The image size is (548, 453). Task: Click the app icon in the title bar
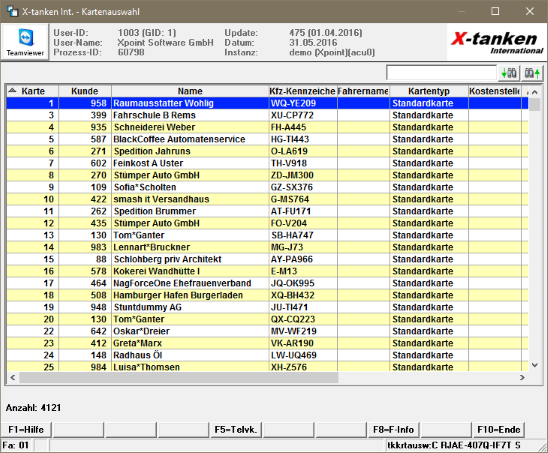(x=12, y=11)
